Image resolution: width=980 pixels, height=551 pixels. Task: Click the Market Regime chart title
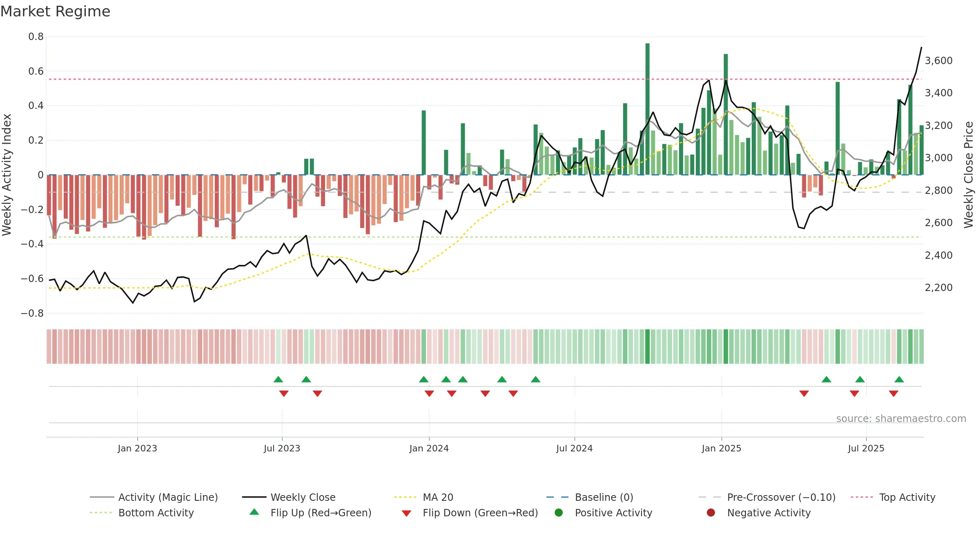coord(55,11)
